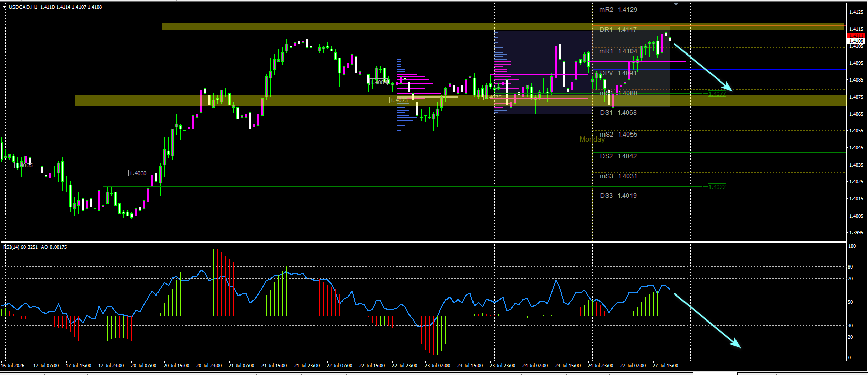The width and height of the screenshot is (868, 375).
Task: Click the 21 Jul 15:00 time label
Action: pos(274,366)
